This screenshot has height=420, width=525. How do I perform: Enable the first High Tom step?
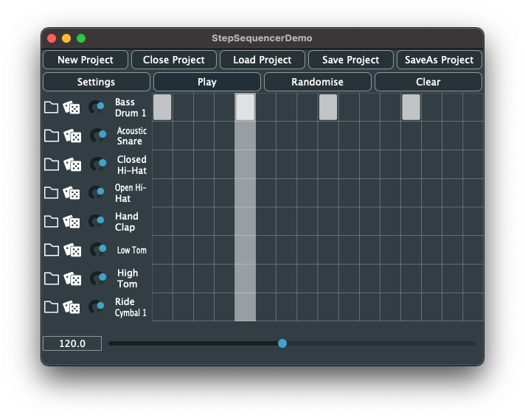[162, 279]
